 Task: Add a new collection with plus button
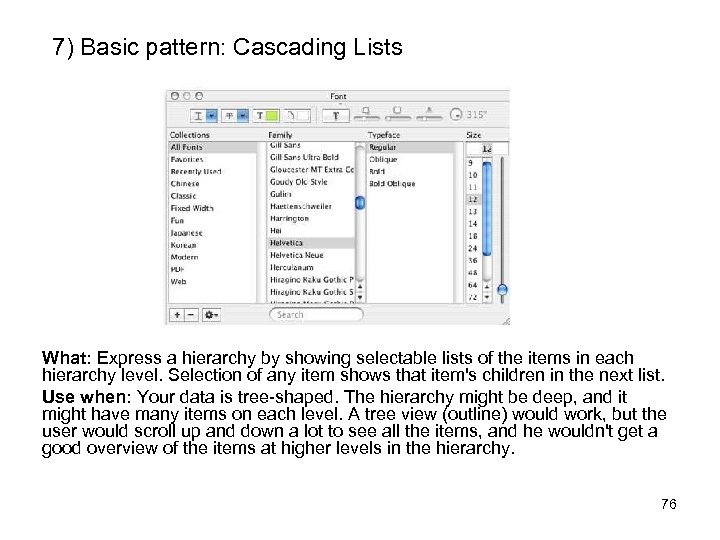tap(177, 315)
